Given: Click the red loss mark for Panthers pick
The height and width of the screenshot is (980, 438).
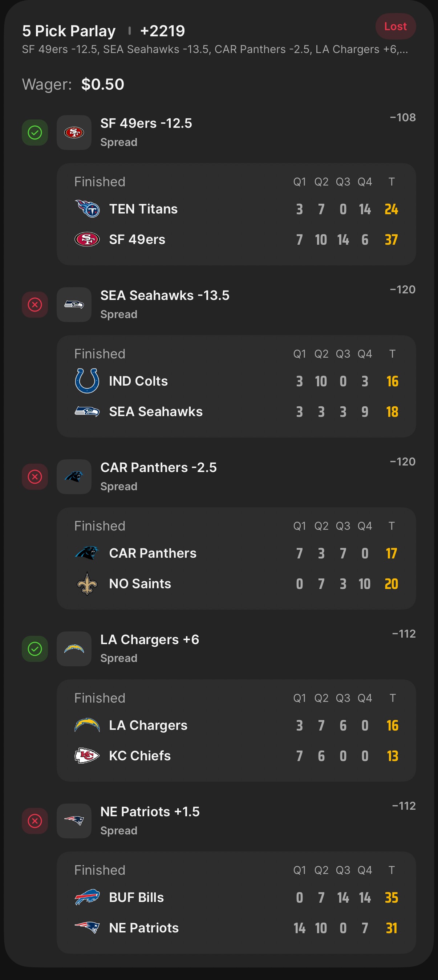Looking at the screenshot, I should coord(35,477).
